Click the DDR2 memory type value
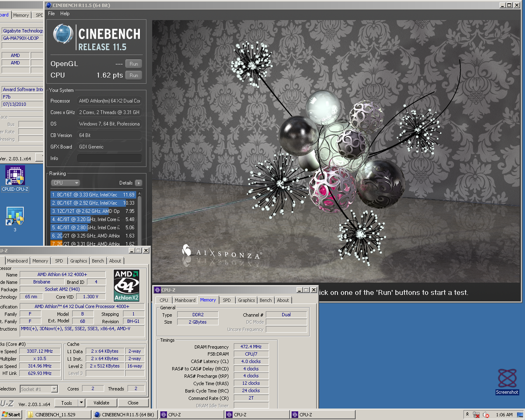The width and height of the screenshot is (525, 420). click(198, 315)
